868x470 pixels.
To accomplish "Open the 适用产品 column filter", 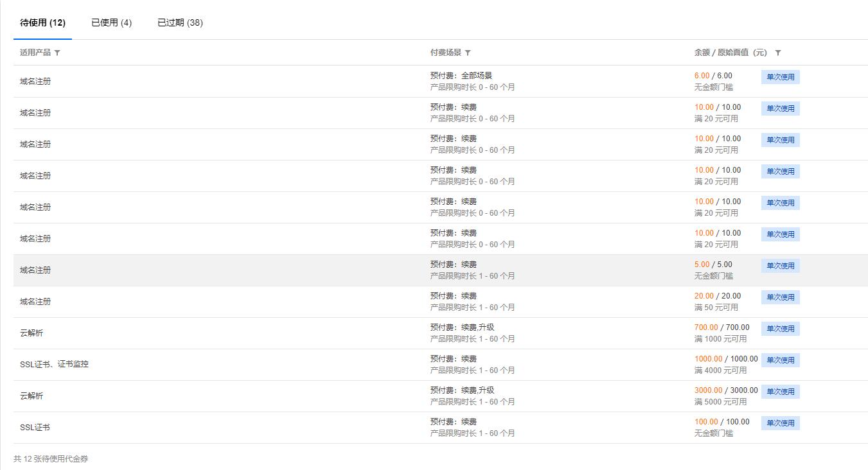I will tap(57, 53).
